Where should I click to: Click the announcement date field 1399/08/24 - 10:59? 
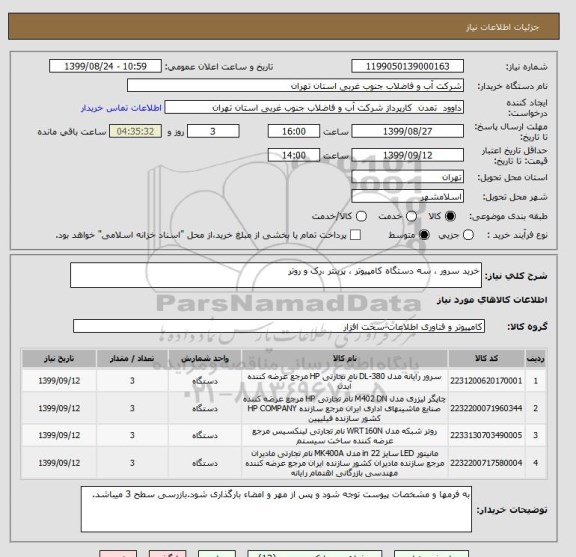(105, 66)
